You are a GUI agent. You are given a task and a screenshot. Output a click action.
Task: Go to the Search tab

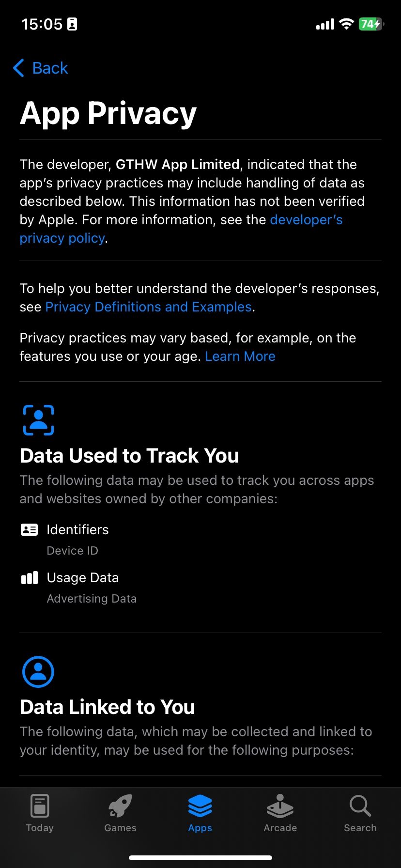tap(360, 813)
